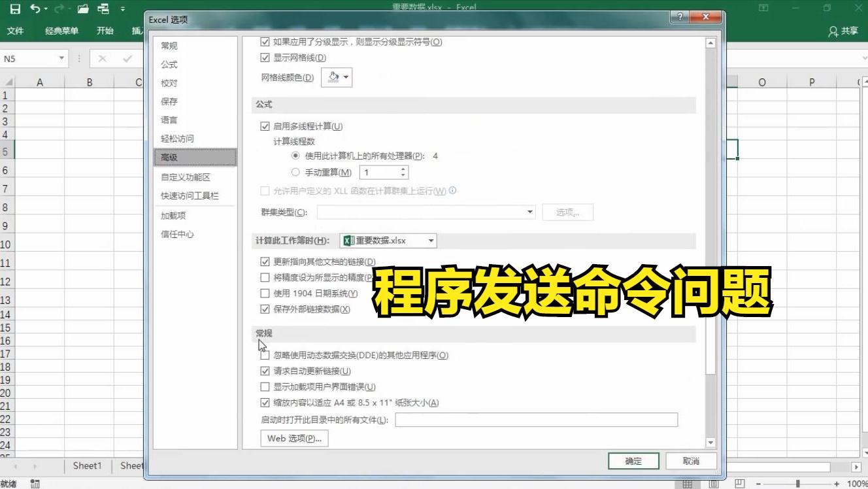Screen dimensions: 868x489
Task: Click the 共享 (Share) icon
Action: click(842, 30)
